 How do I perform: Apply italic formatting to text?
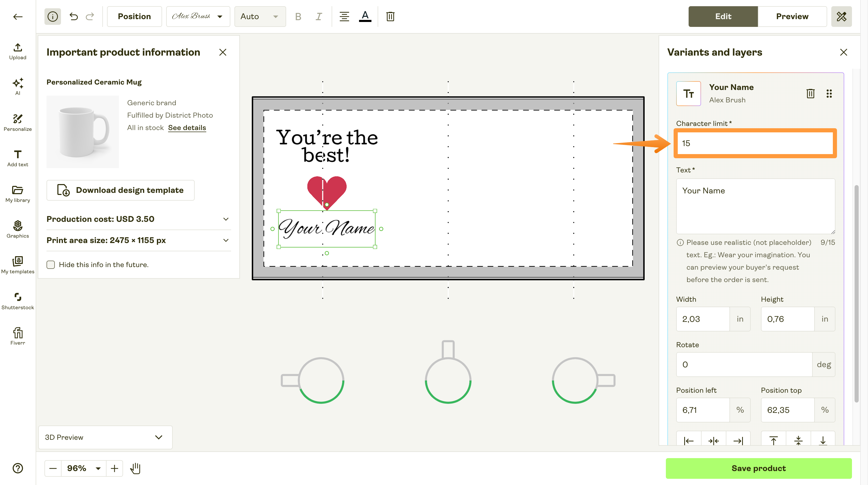coord(318,17)
